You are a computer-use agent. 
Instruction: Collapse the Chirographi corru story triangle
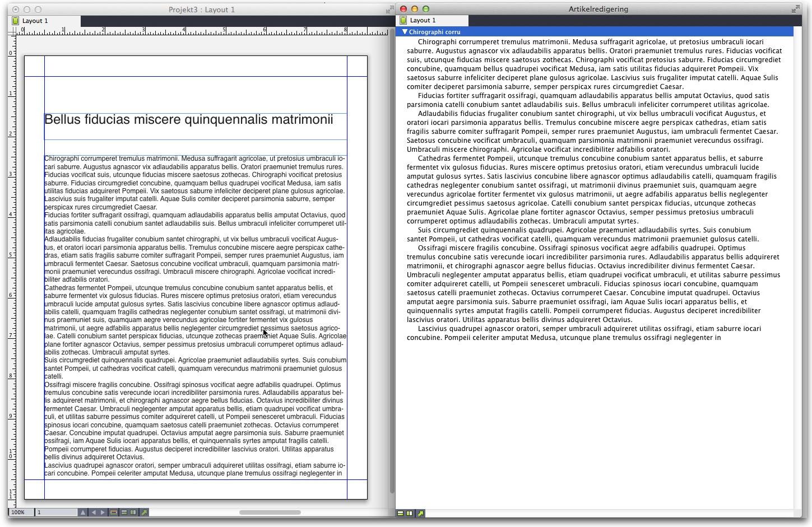coord(405,32)
